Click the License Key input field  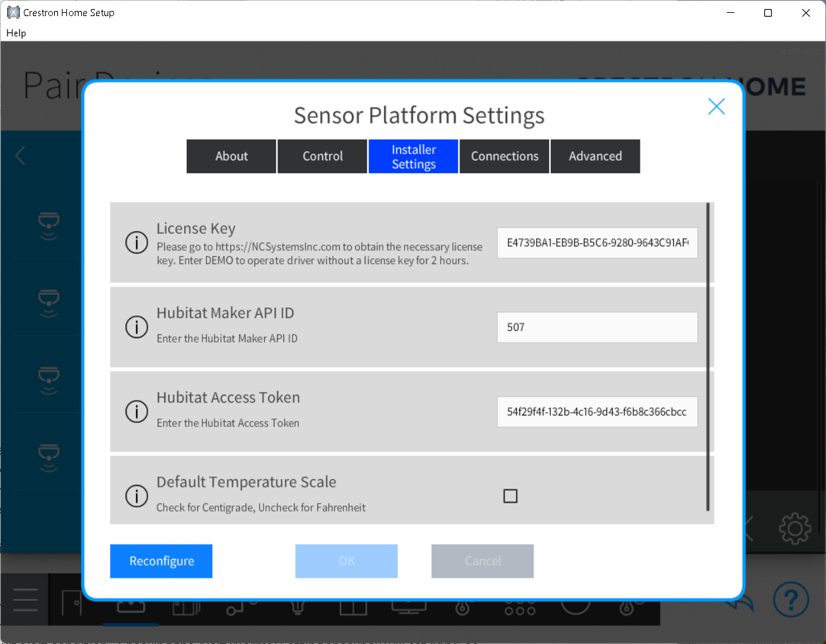(597, 243)
